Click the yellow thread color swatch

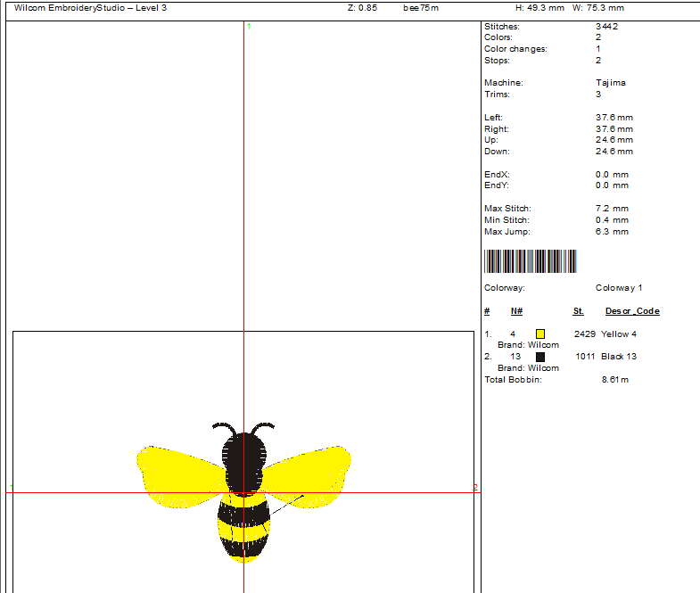pyautogui.click(x=540, y=334)
